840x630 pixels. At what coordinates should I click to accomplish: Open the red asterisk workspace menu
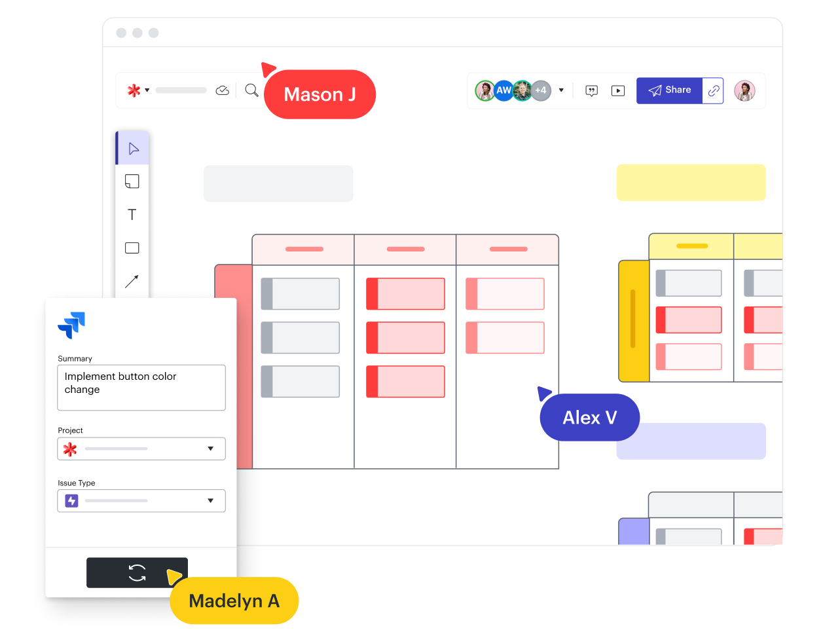[x=138, y=90]
